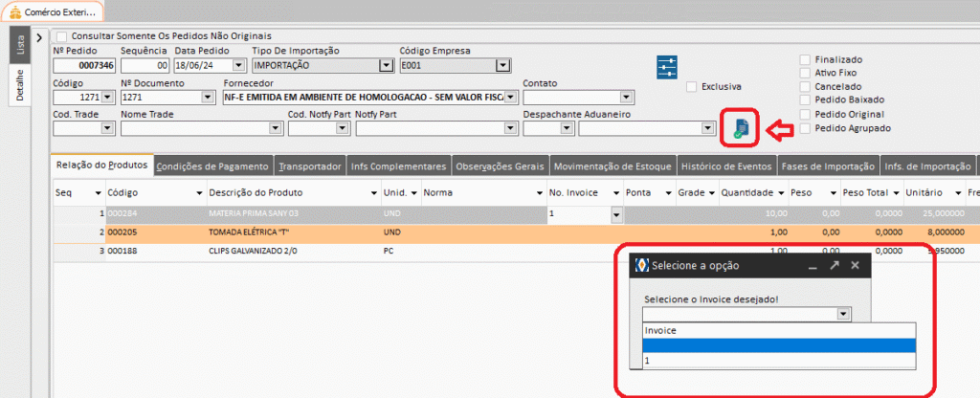Filter the Unid. column header dropdown
The height and width of the screenshot is (398, 980).
click(413, 193)
